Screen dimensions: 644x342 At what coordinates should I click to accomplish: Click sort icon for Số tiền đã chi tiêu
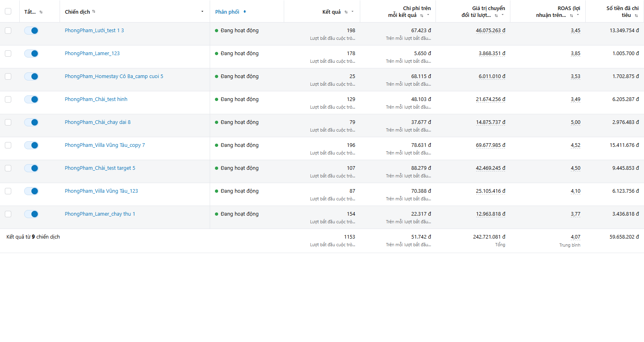click(x=636, y=16)
